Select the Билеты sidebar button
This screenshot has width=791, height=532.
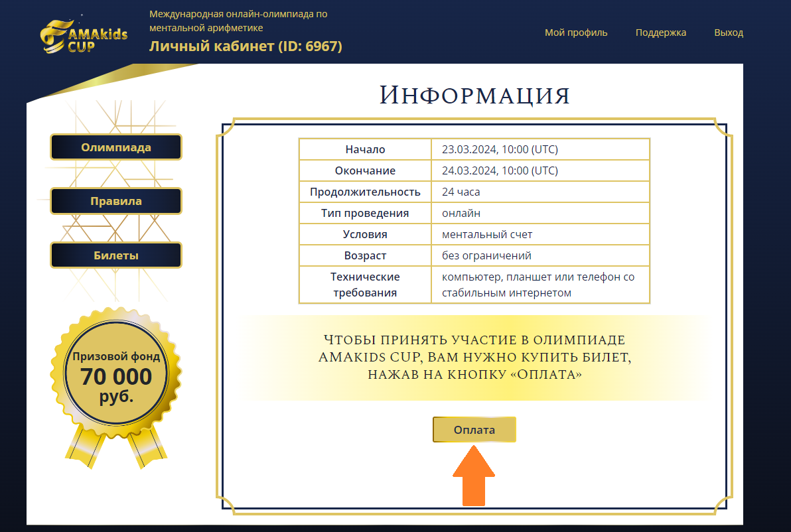coord(116,255)
